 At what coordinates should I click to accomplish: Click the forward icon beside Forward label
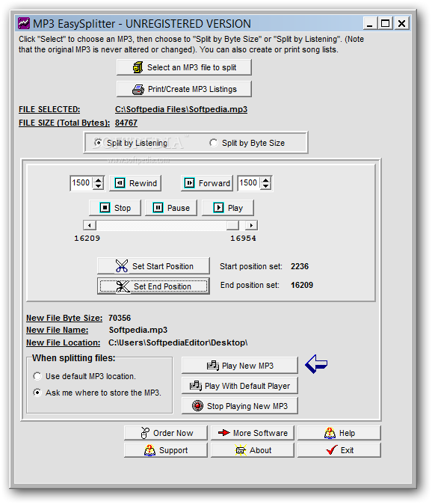(x=189, y=183)
